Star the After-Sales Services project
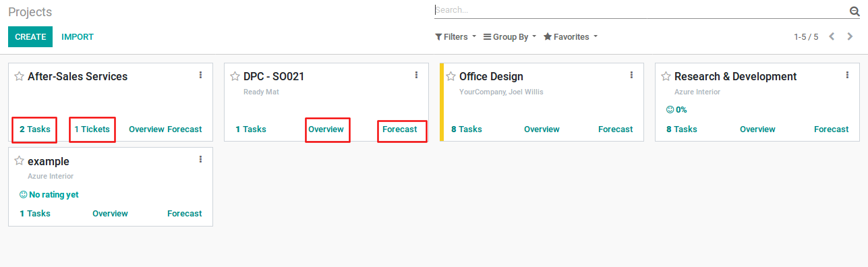Viewport: 868px width, 267px height. pyautogui.click(x=20, y=76)
